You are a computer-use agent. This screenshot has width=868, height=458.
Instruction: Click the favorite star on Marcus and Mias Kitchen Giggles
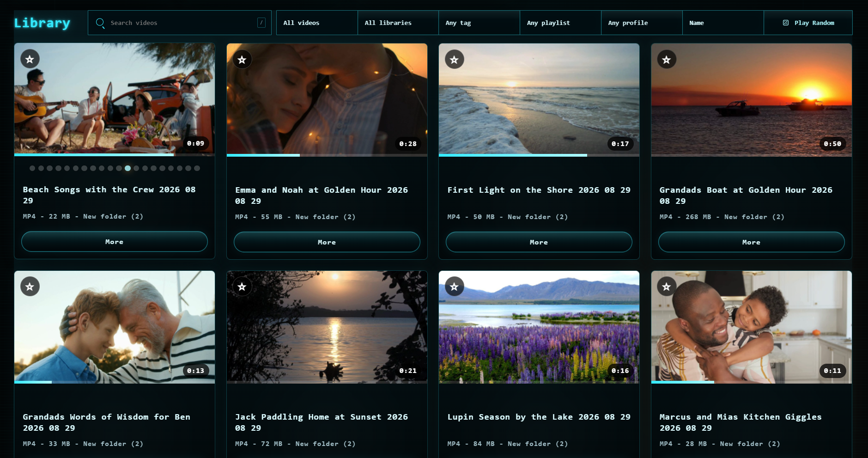click(667, 287)
